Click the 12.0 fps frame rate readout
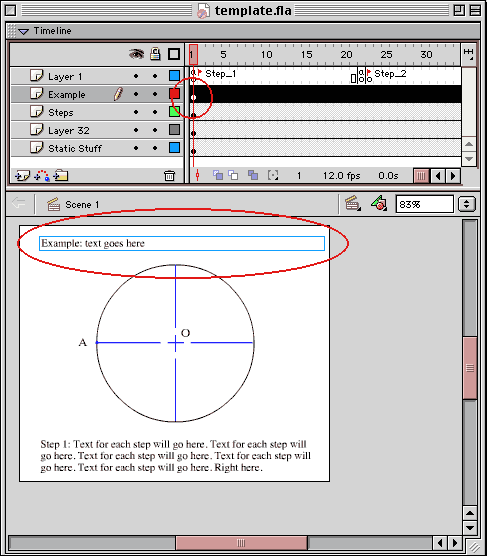 [341, 176]
